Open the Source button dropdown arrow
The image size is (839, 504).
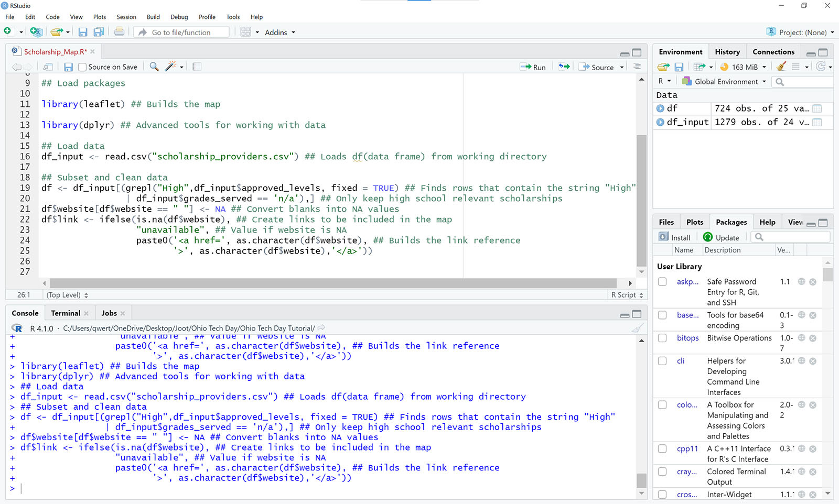(x=622, y=67)
